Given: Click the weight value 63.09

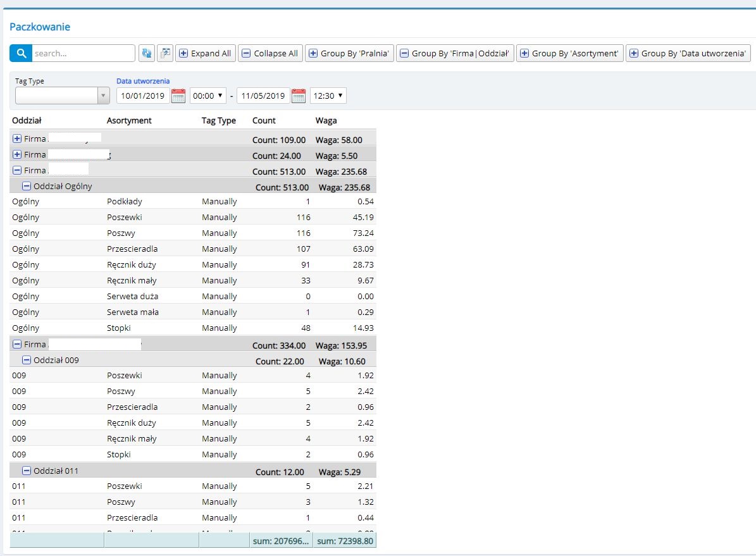Looking at the screenshot, I should [x=363, y=249].
